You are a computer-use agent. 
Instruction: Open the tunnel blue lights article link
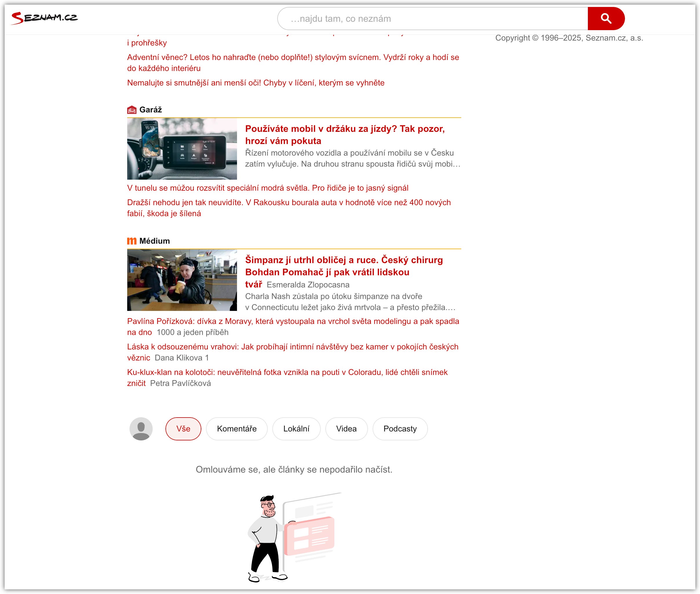click(267, 188)
